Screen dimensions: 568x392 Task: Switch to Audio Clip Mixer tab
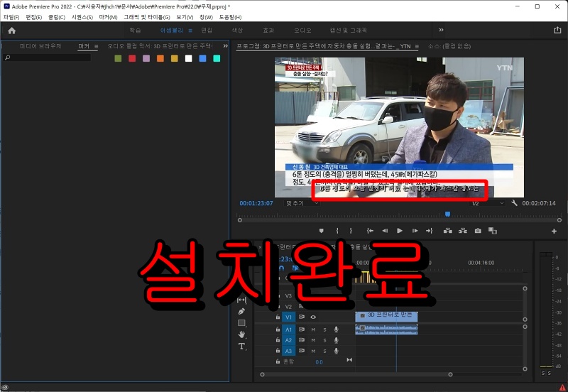pyautogui.click(x=160, y=46)
